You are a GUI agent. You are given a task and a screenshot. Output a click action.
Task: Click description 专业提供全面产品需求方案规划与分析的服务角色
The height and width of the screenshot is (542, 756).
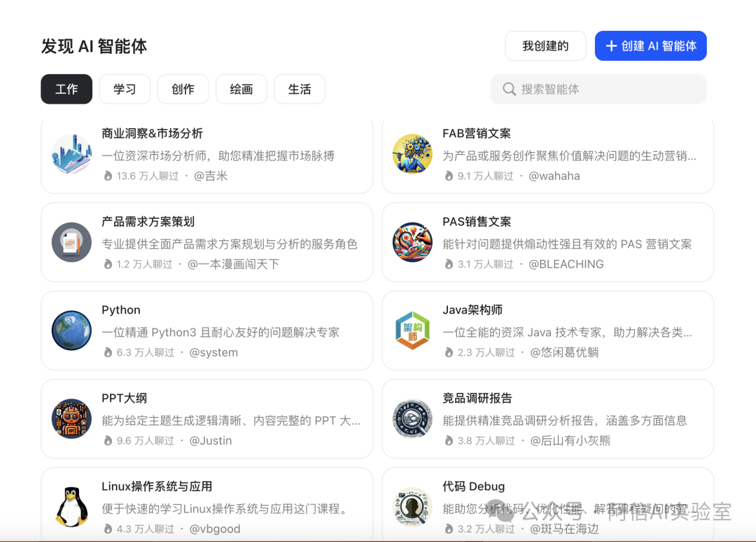click(x=230, y=244)
